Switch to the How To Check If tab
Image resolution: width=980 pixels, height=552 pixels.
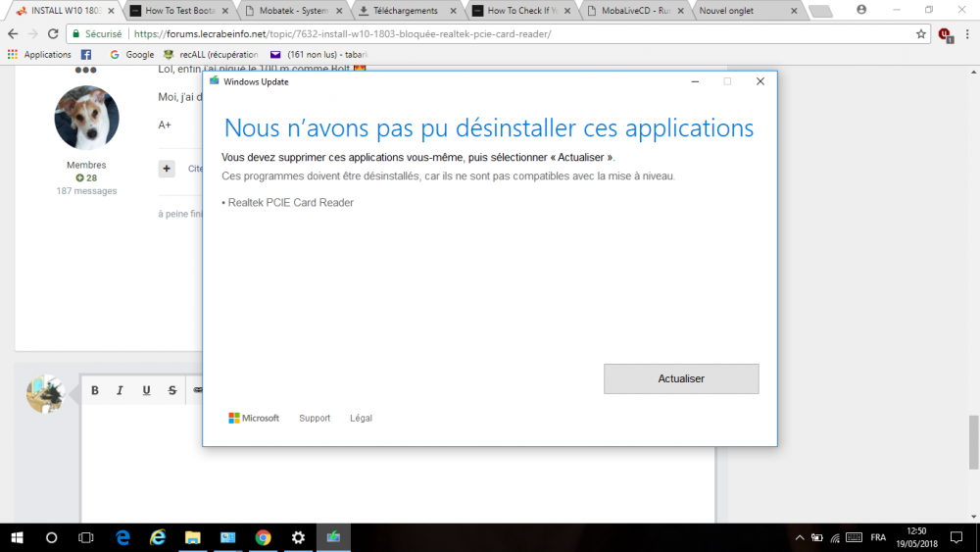pyautogui.click(x=521, y=11)
